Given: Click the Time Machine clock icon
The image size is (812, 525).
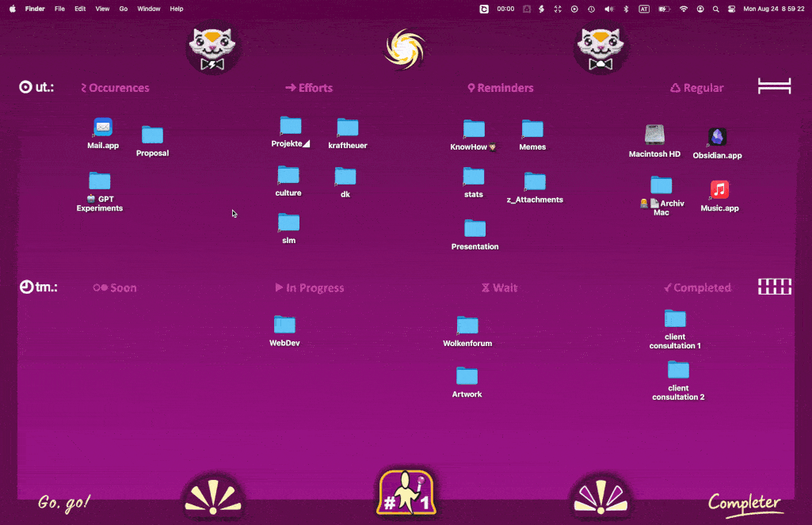Looking at the screenshot, I should pos(591,9).
